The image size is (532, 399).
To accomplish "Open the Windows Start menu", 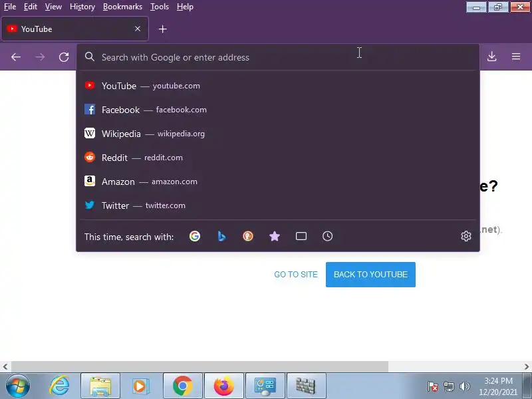I will click(x=17, y=386).
